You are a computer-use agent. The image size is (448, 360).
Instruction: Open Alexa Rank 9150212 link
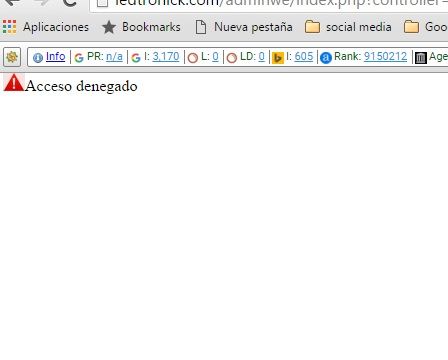click(x=385, y=57)
